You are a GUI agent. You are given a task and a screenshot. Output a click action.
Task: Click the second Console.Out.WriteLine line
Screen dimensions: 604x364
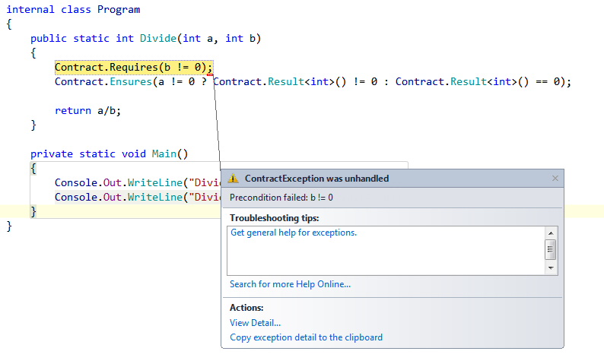tap(138, 197)
